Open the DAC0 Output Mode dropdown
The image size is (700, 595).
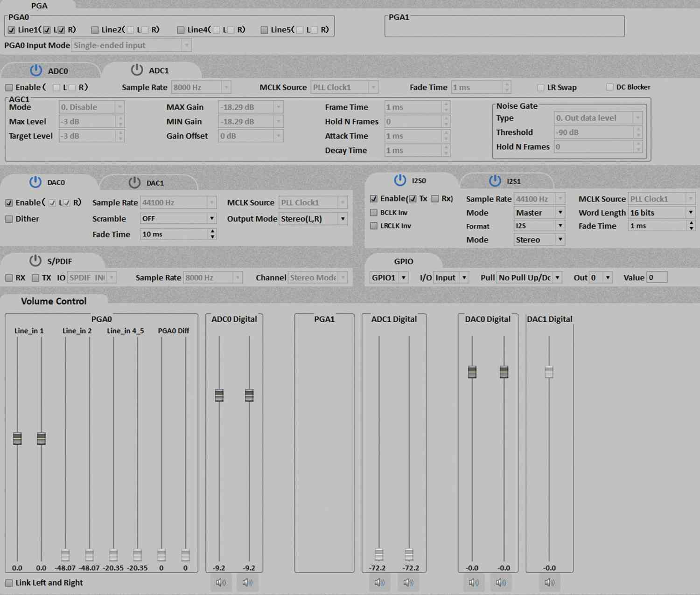tap(313, 219)
